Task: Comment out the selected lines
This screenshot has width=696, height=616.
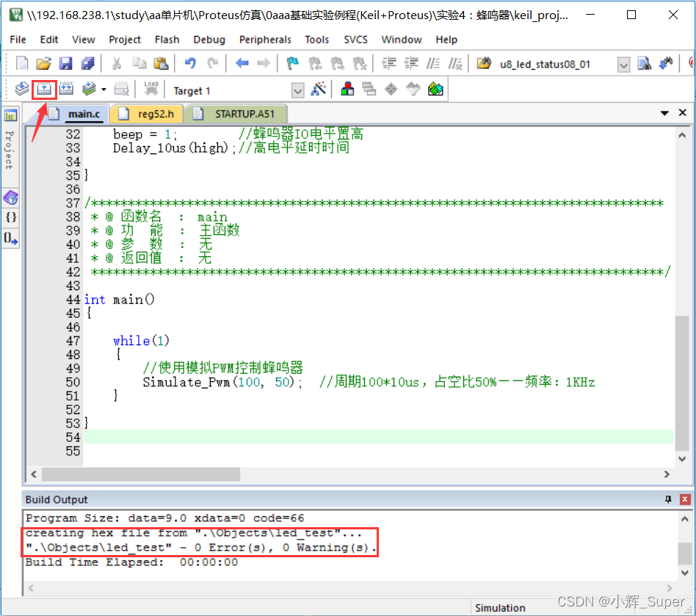Action: point(432,63)
